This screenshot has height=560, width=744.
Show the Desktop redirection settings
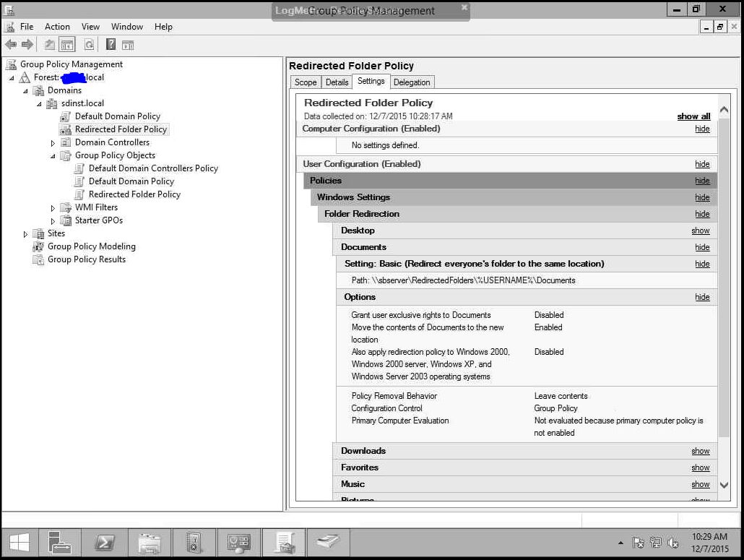[x=700, y=231]
